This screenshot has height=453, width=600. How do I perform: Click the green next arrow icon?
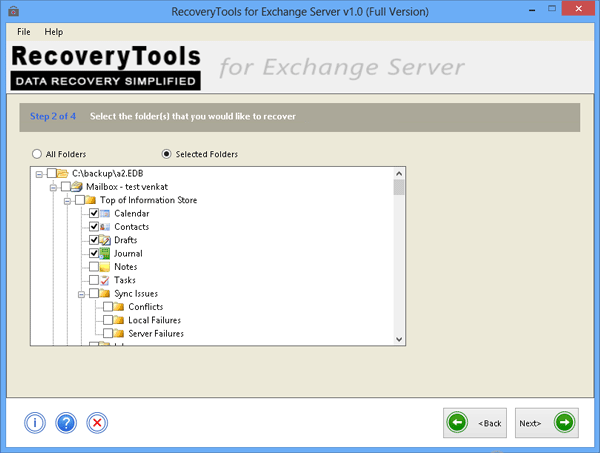pyautogui.click(x=564, y=422)
